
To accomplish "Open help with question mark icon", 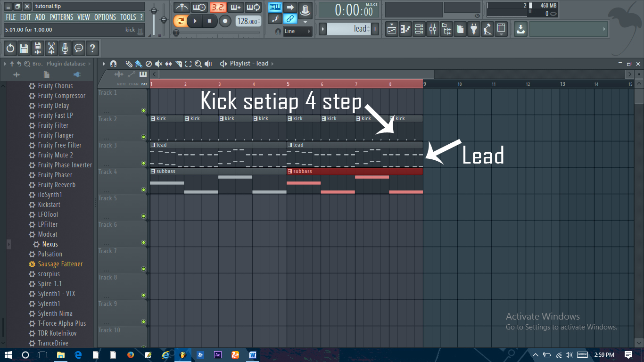I will 92,48.
